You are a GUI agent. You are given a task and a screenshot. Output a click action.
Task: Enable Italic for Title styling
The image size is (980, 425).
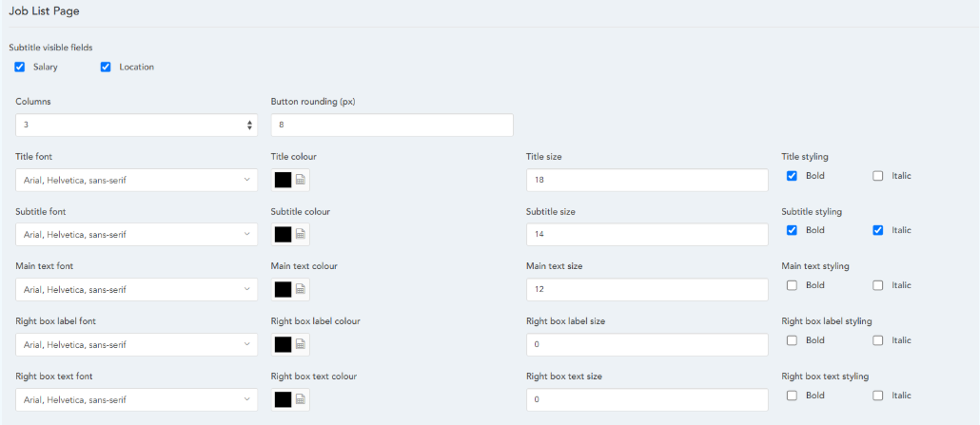[x=878, y=176]
